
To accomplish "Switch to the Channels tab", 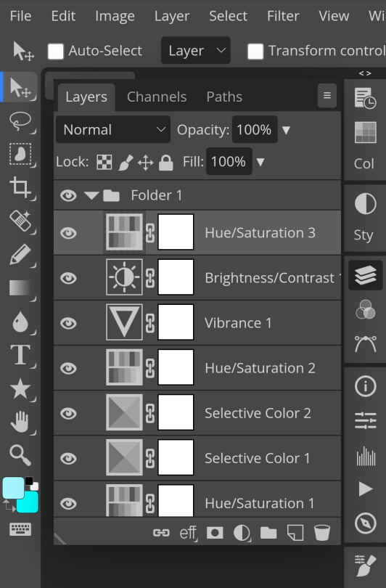I will [157, 97].
